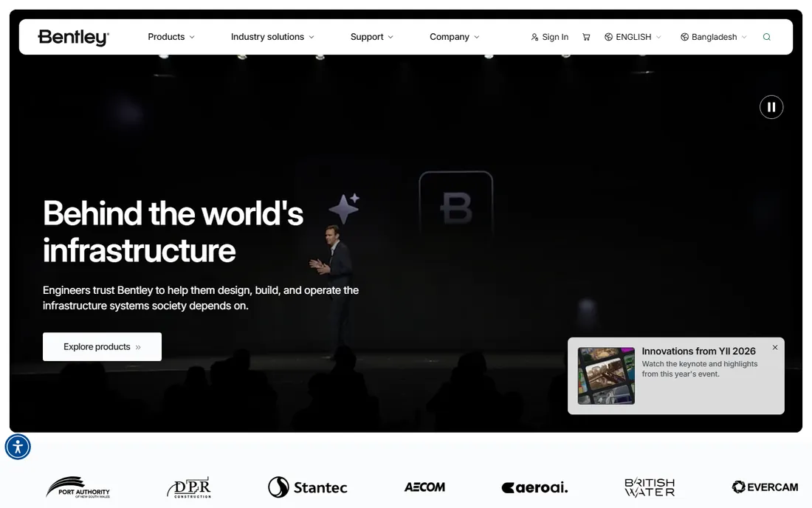
Task: Open the shopping cart icon
Action: 586,37
